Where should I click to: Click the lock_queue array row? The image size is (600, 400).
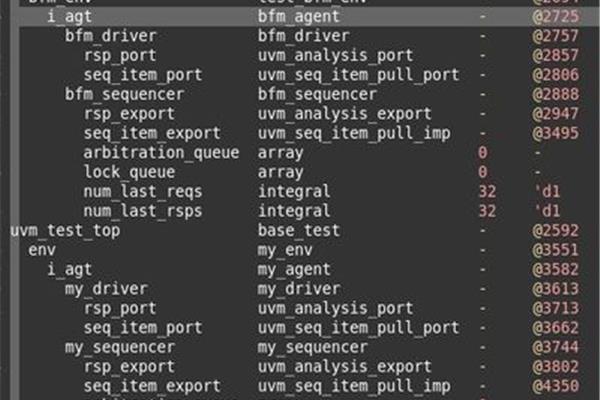click(309, 172)
